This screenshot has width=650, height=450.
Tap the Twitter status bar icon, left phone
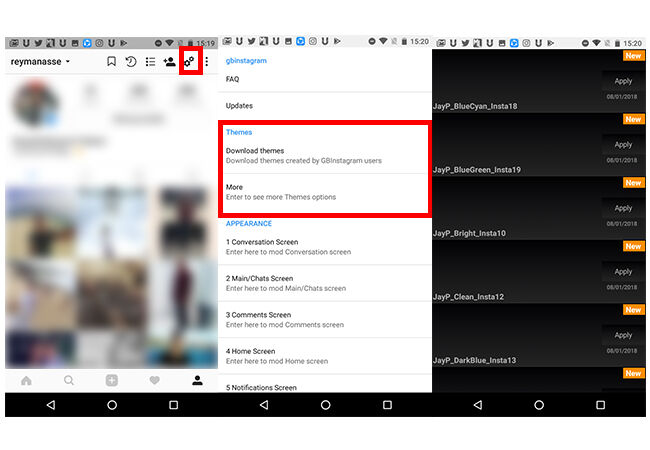tap(38, 43)
